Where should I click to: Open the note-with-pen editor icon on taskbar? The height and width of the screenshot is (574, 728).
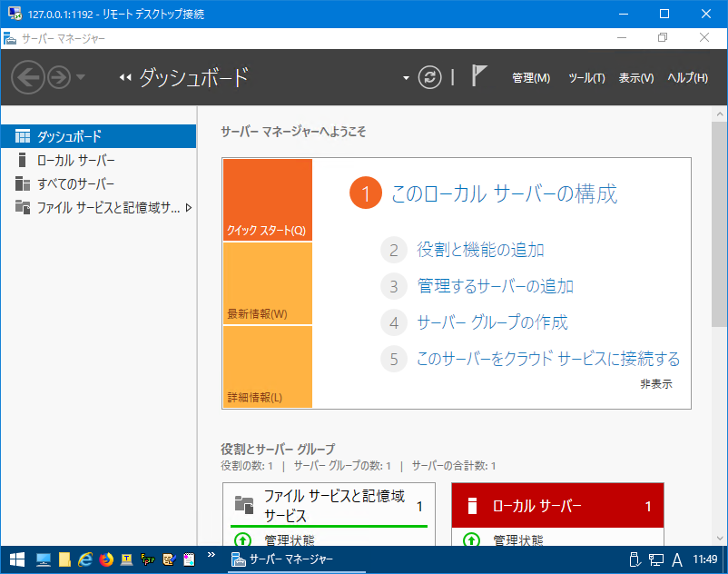[x=169, y=559]
